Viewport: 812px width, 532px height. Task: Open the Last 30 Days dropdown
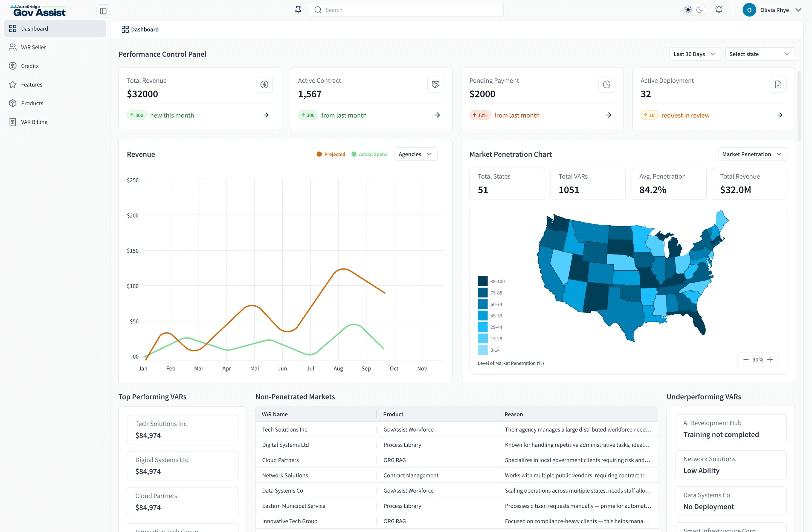pos(694,54)
